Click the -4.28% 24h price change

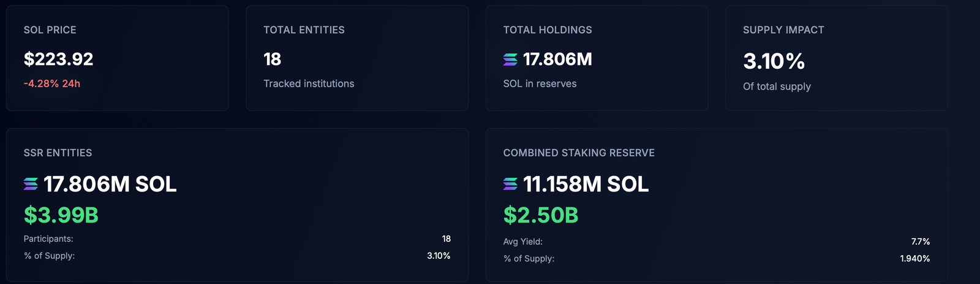(51, 83)
